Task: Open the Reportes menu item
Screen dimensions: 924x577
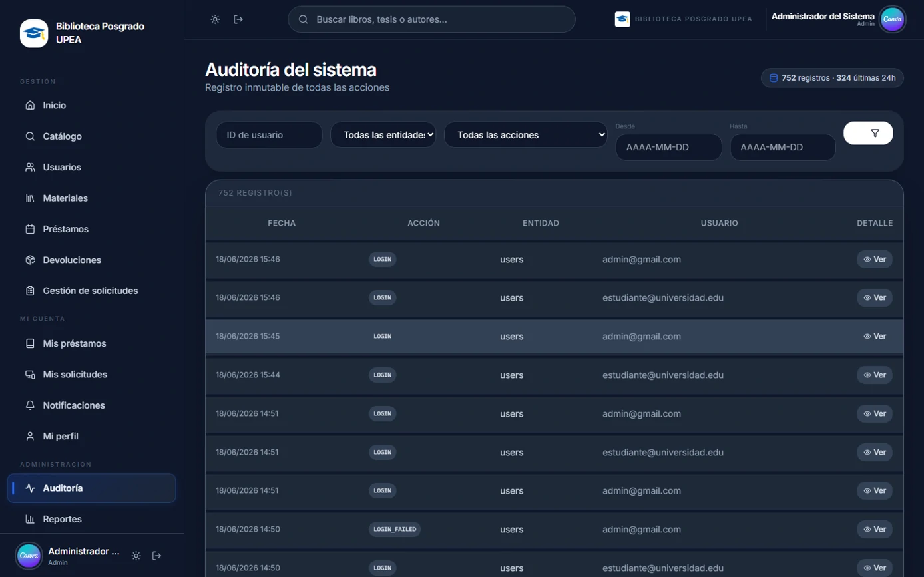Action: coord(92,519)
